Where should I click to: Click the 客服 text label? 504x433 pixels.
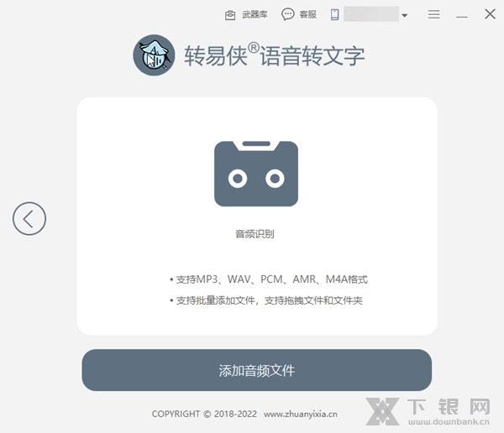307,14
